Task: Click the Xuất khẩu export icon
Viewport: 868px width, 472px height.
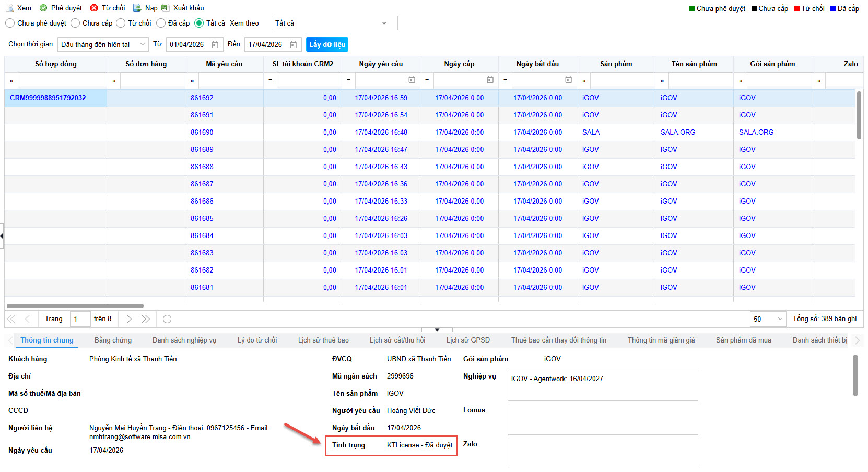Action: 165,8
